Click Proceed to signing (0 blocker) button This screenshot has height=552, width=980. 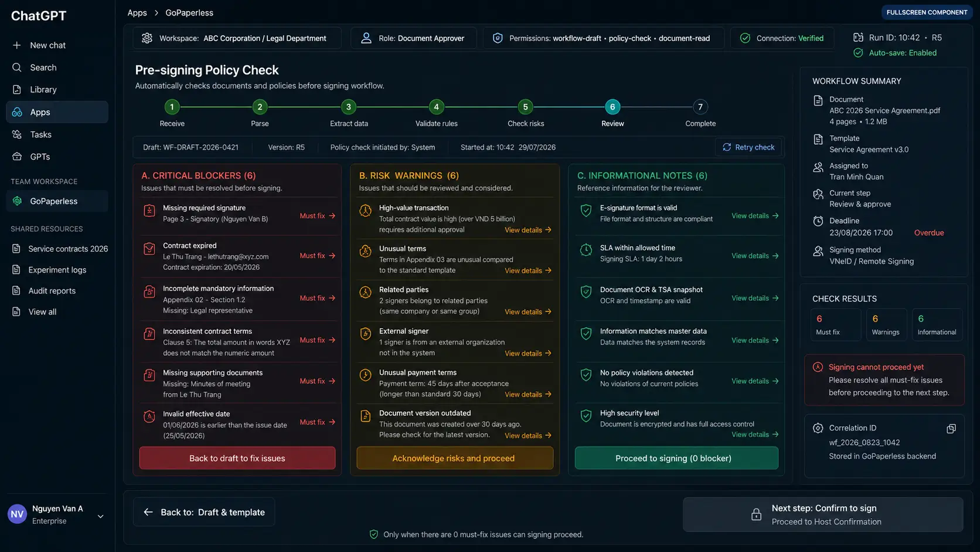click(x=676, y=458)
